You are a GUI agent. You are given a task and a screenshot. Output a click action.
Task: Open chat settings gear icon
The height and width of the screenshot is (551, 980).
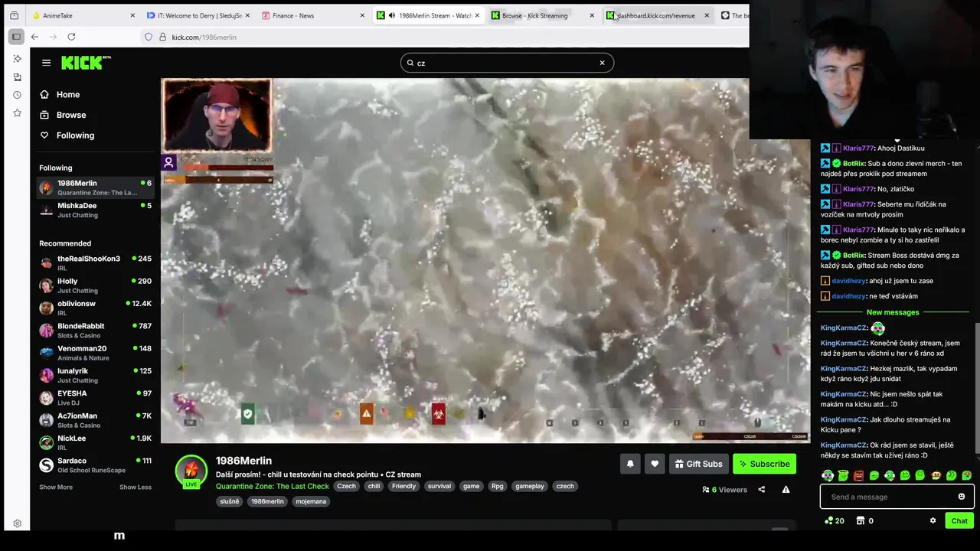(x=933, y=521)
